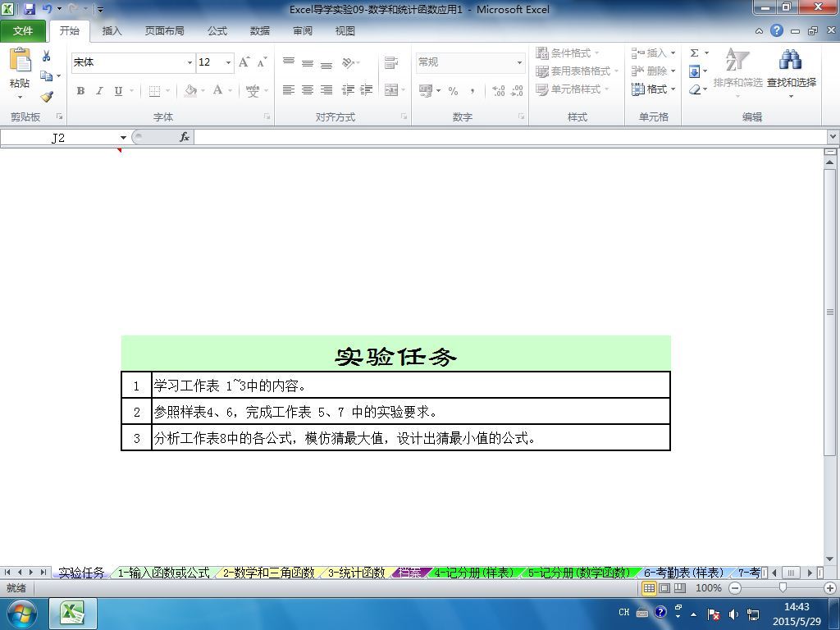Click the Increase Decimal icon
Screen dimensions: 840x630
(x=498, y=90)
